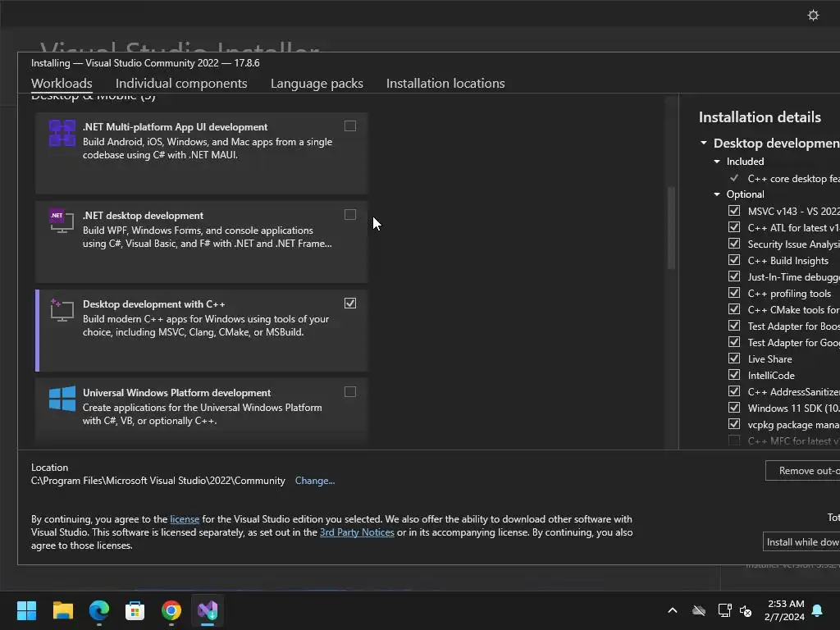This screenshot has height=630, width=840.
Task: Collapse the Included components group
Action: [x=717, y=162]
